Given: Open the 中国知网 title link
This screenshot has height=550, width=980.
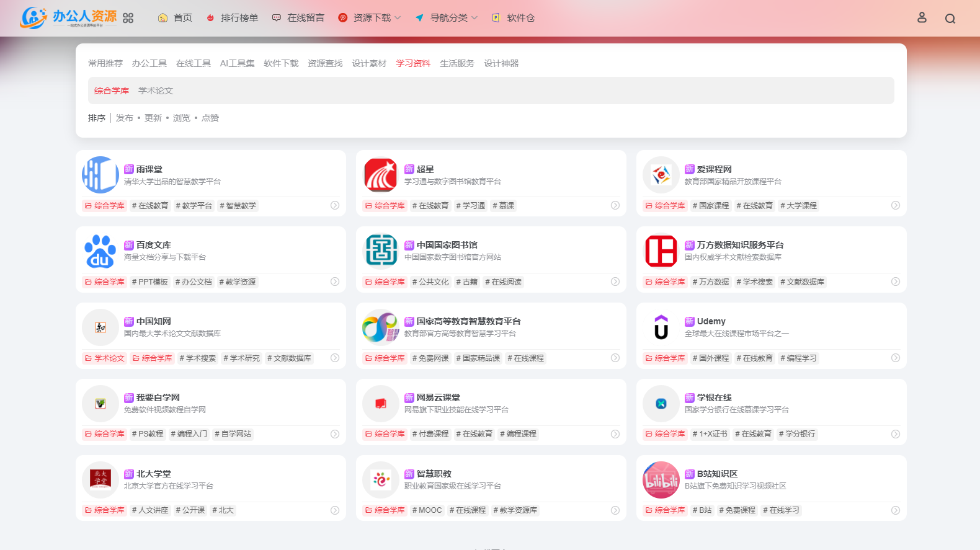Looking at the screenshot, I should (x=154, y=321).
